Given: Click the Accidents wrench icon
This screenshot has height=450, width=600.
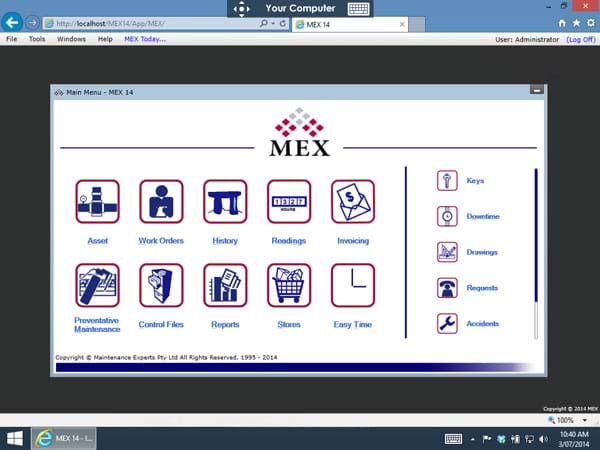Looking at the screenshot, I should click(447, 324).
